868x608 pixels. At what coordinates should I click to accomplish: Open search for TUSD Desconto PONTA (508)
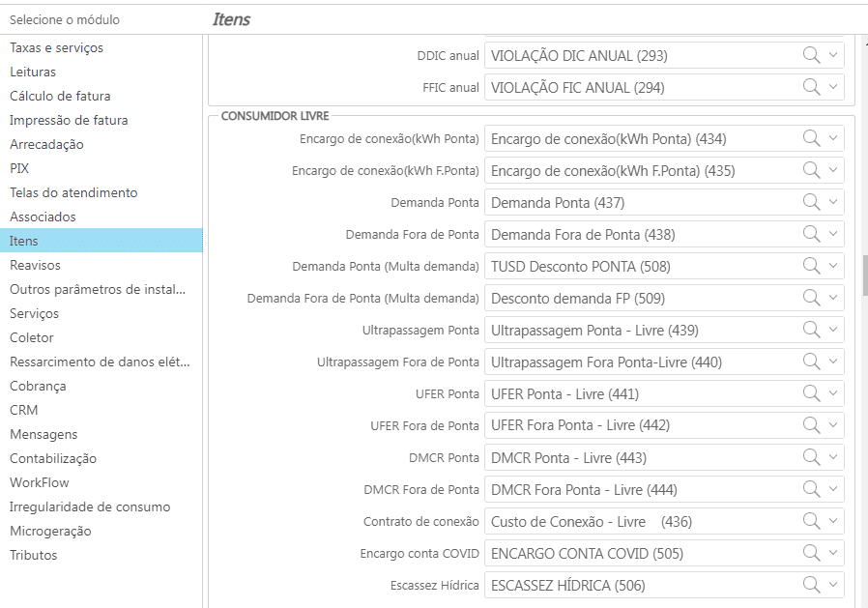811,266
